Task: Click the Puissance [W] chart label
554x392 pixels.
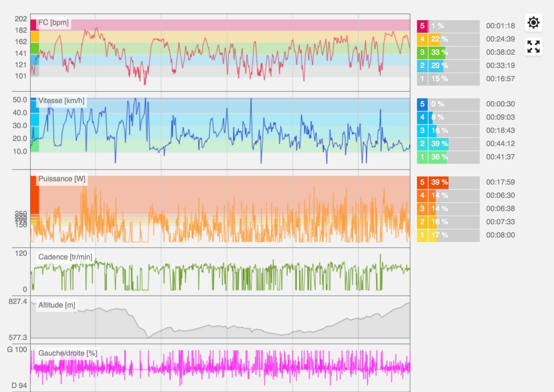Action: (62, 179)
